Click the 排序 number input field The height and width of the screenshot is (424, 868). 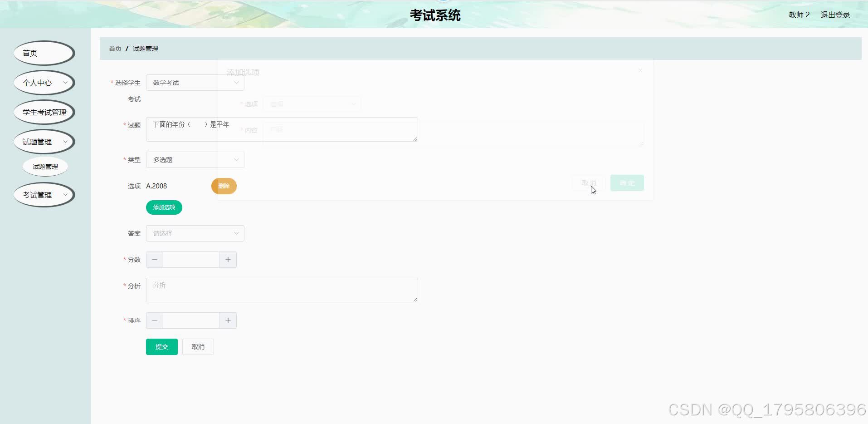tap(191, 320)
